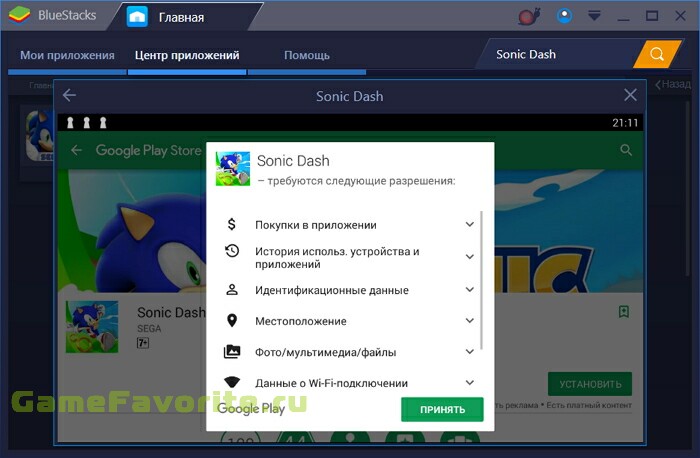The height and width of the screenshot is (458, 700).
Task: Click the snail speed icon in title bar
Action: (529, 17)
